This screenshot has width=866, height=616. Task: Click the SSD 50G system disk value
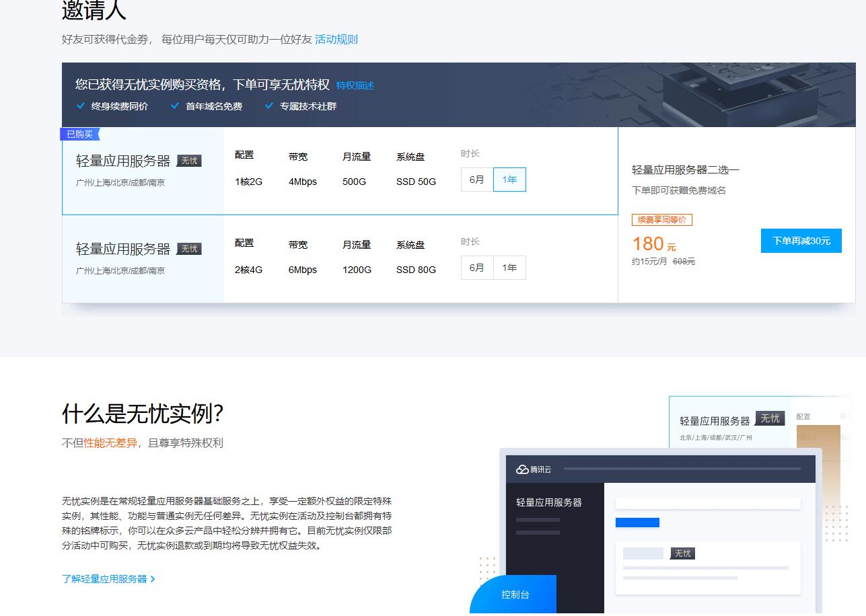tap(416, 182)
